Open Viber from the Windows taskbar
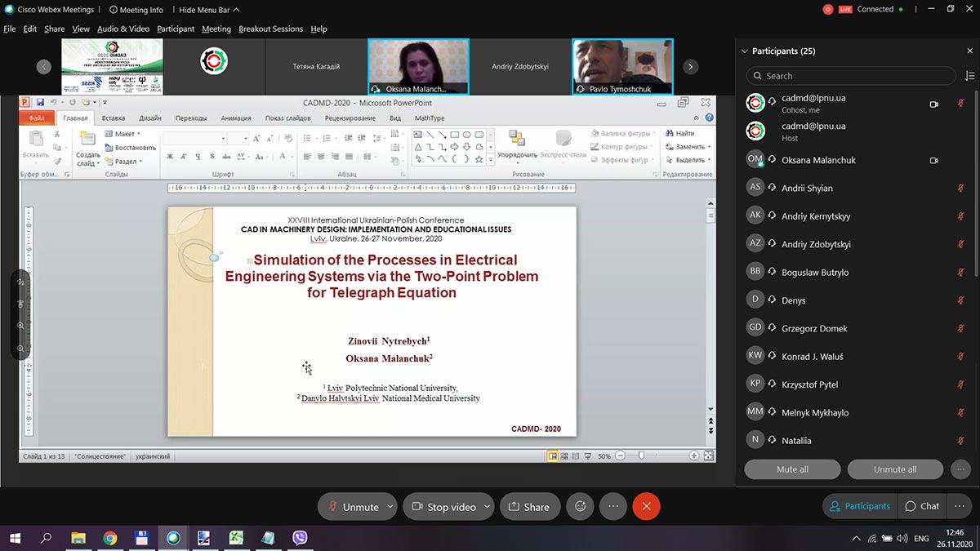This screenshot has width=980, height=551. [300, 538]
